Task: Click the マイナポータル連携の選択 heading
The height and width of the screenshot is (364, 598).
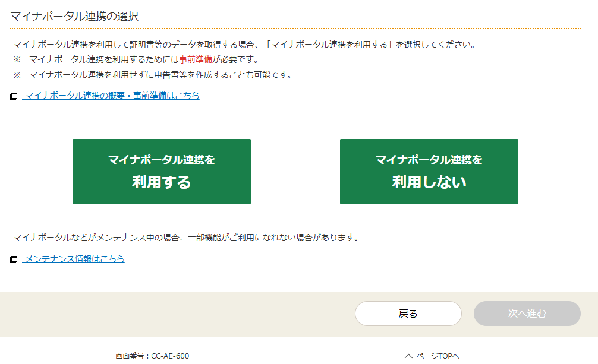Action: coord(74,16)
